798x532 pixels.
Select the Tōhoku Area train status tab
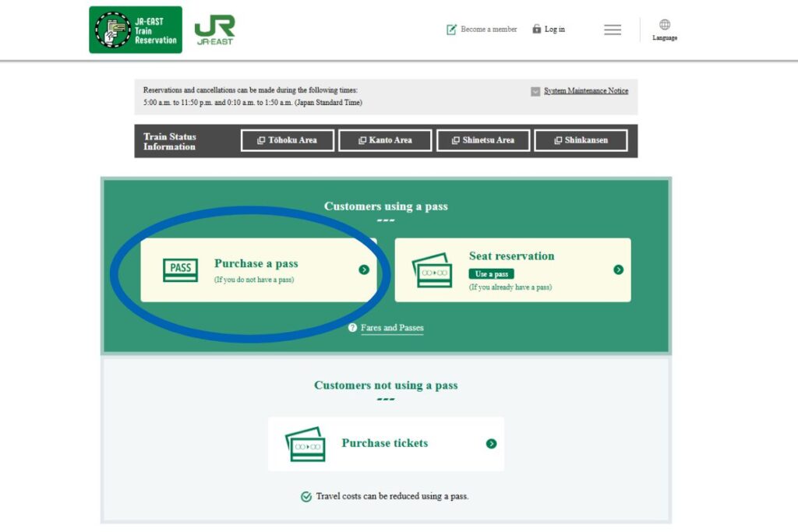point(287,140)
